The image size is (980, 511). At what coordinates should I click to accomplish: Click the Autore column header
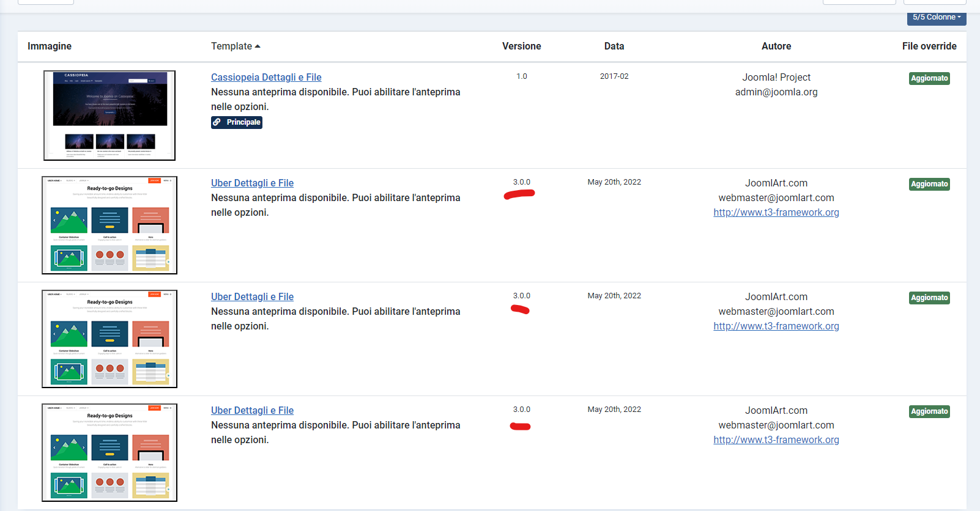pyautogui.click(x=776, y=46)
